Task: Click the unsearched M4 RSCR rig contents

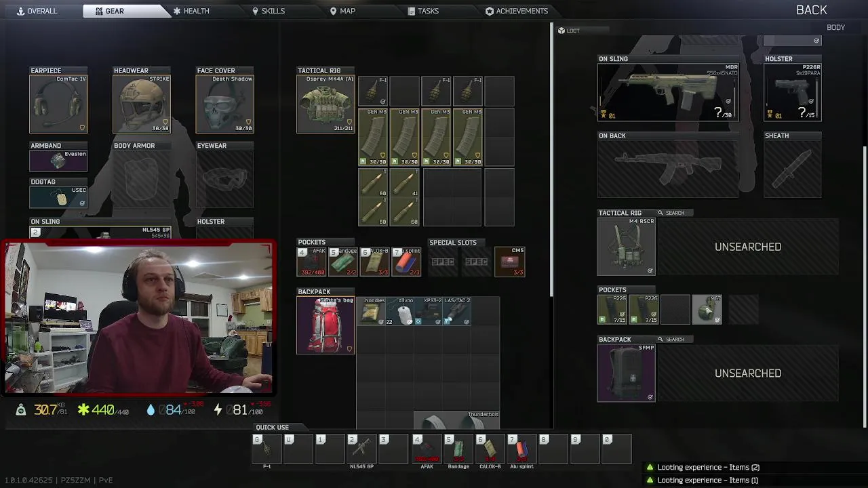Action: [x=748, y=247]
